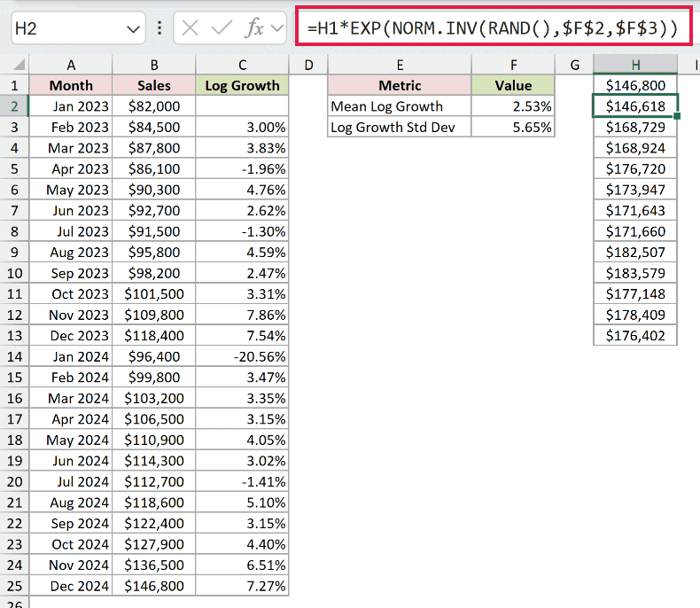700x608 pixels.
Task: Click the fill handle of cell H2
Action: pyautogui.click(x=677, y=116)
